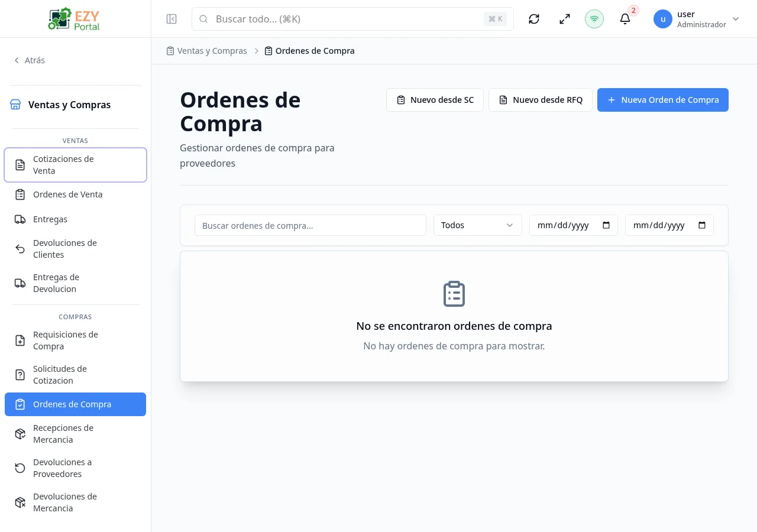Click the Entregas truck icon

tap(20, 219)
